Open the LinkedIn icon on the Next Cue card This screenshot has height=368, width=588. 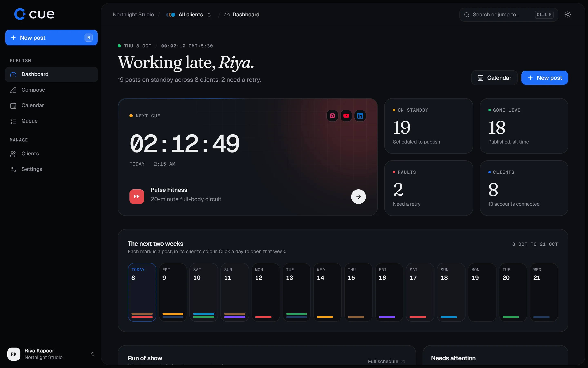click(x=360, y=116)
